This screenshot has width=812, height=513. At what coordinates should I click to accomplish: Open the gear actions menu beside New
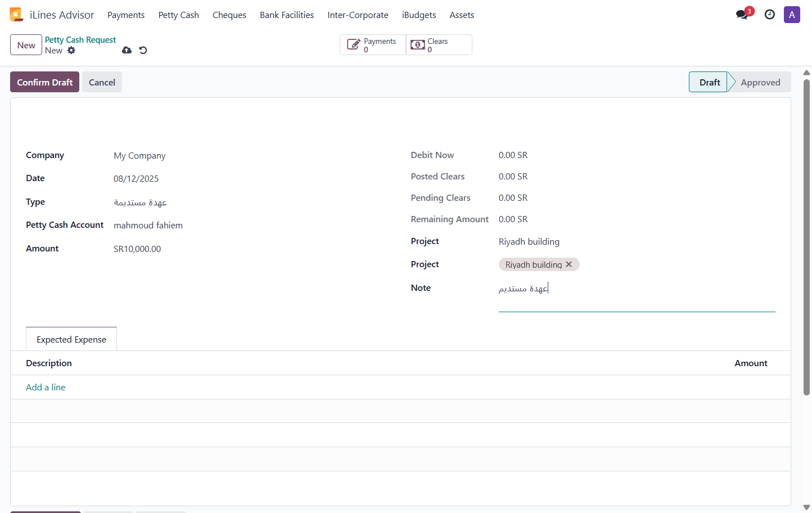[71, 50]
